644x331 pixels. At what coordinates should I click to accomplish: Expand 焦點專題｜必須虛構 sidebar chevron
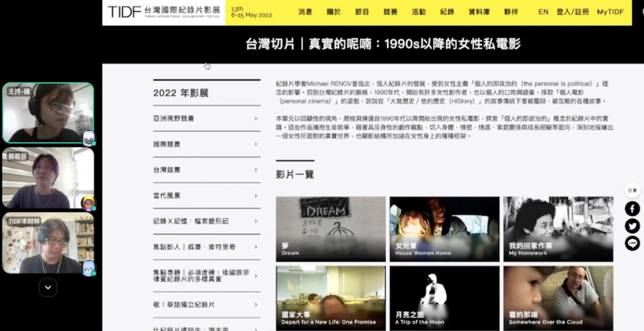[255, 276]
